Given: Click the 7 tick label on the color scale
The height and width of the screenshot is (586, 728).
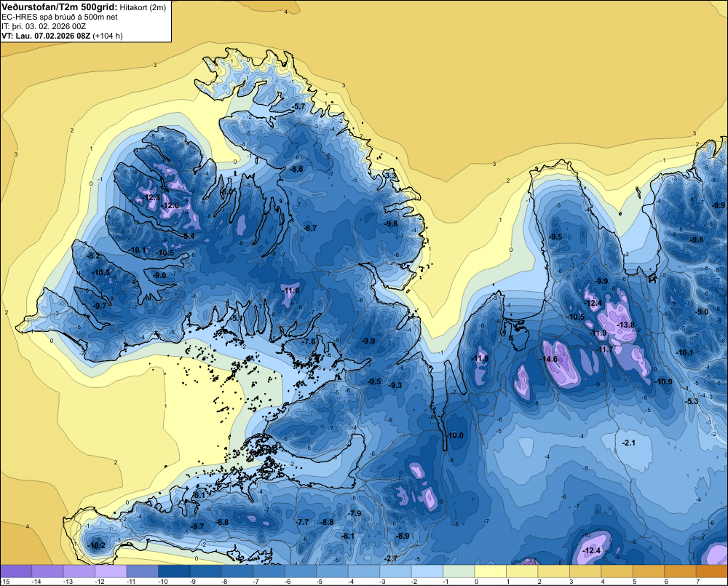Looking at the screenshot, I should click(x=698, y=582).
